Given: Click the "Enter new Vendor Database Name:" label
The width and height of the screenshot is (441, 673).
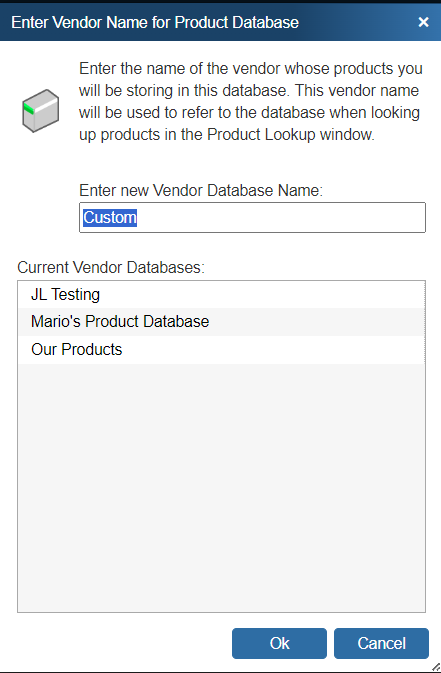Looking at the screenshot, I should coord(201,190).
